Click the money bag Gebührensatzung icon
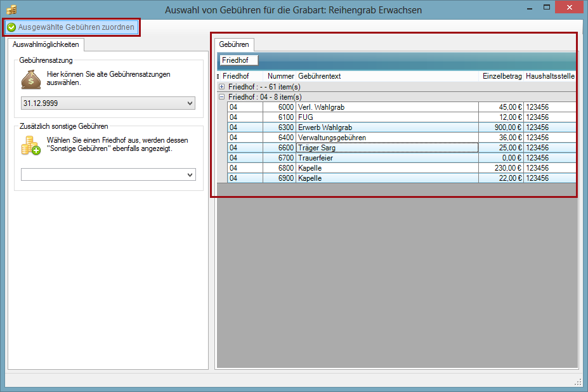 (31, 79)
